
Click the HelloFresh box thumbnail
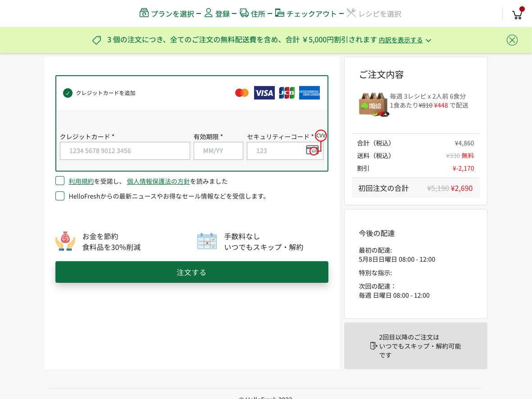click(x=373, y=104)
